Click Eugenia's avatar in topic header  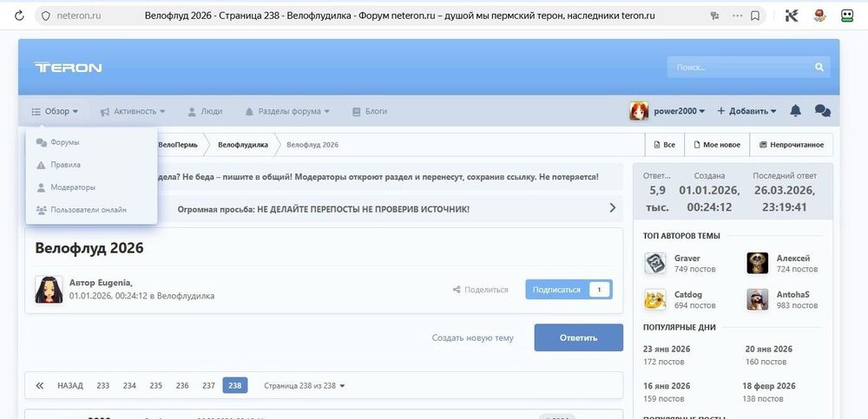point(49,290)
